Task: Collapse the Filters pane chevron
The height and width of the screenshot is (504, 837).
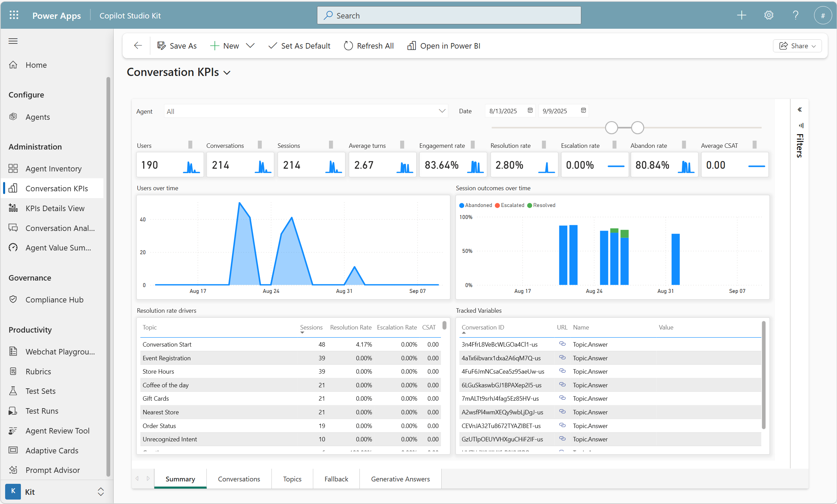Action: pyautogui.click(x=800, y=110)
